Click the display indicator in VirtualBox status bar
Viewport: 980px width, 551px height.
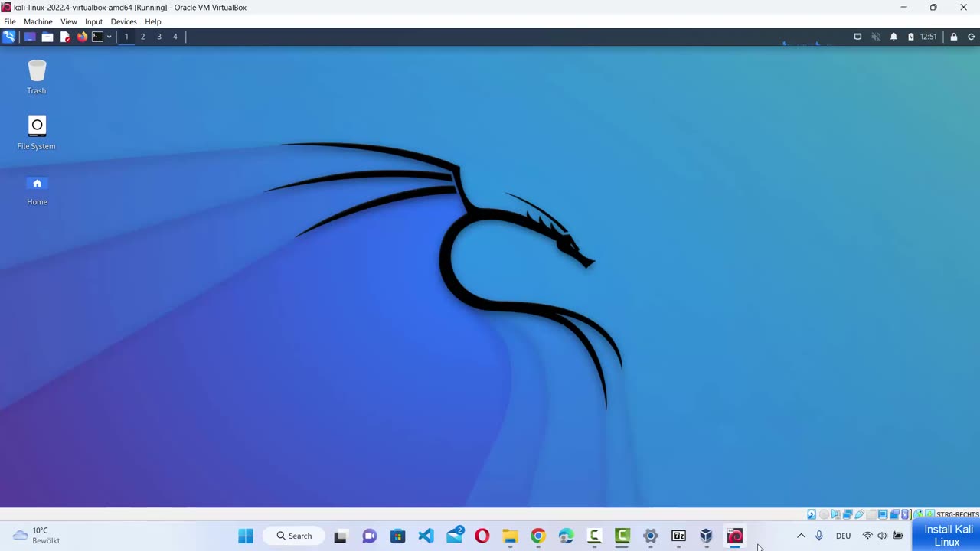click(883, 514)
